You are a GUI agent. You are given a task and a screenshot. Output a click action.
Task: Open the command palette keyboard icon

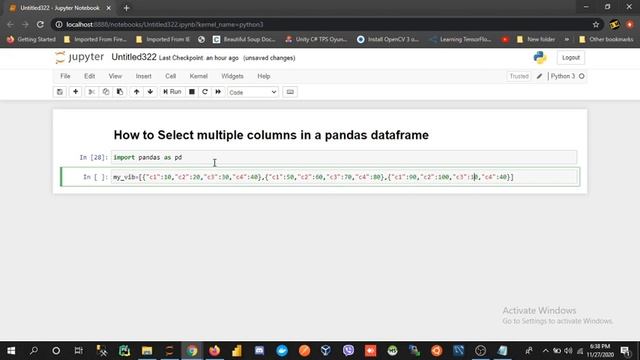click(290, 92)
